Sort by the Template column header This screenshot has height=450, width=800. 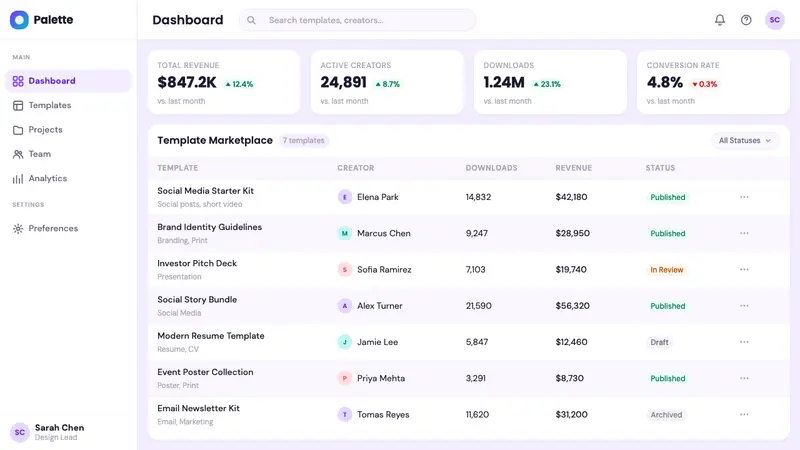pos(178,168)
